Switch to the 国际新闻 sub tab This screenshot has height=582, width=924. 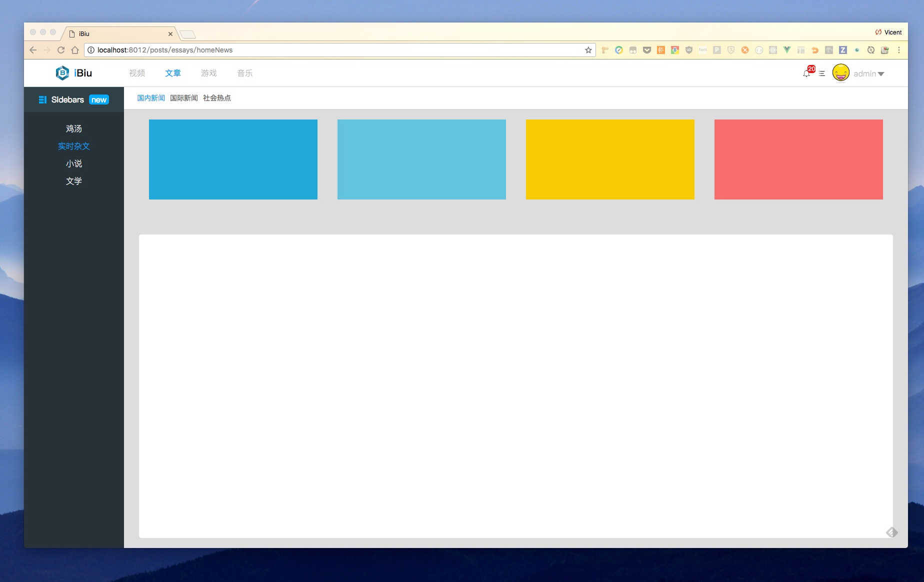[x=184, y=98]
